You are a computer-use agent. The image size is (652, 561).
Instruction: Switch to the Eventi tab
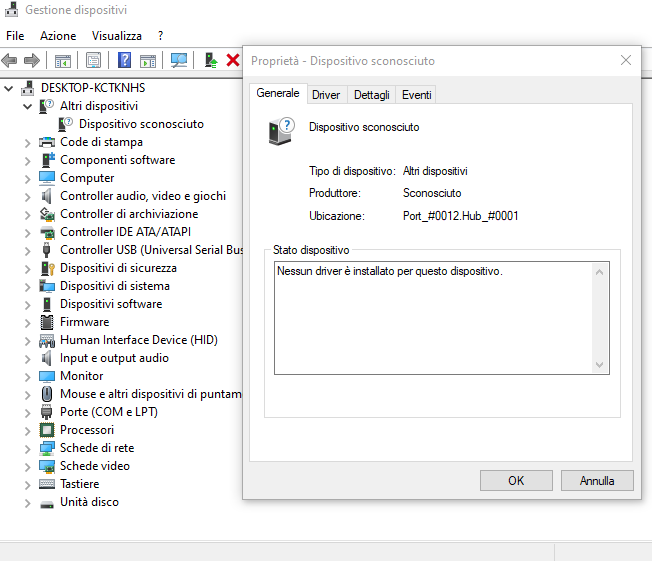point(416,95)
